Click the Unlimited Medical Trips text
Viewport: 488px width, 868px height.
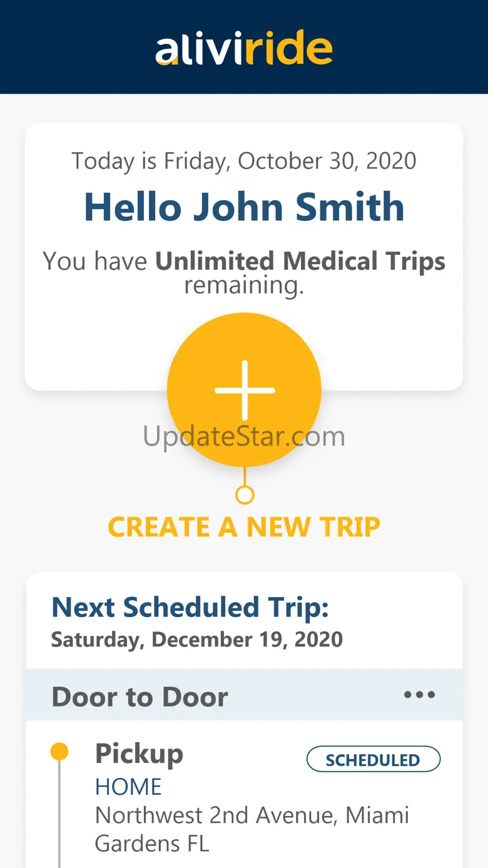(x=300, y=261)
